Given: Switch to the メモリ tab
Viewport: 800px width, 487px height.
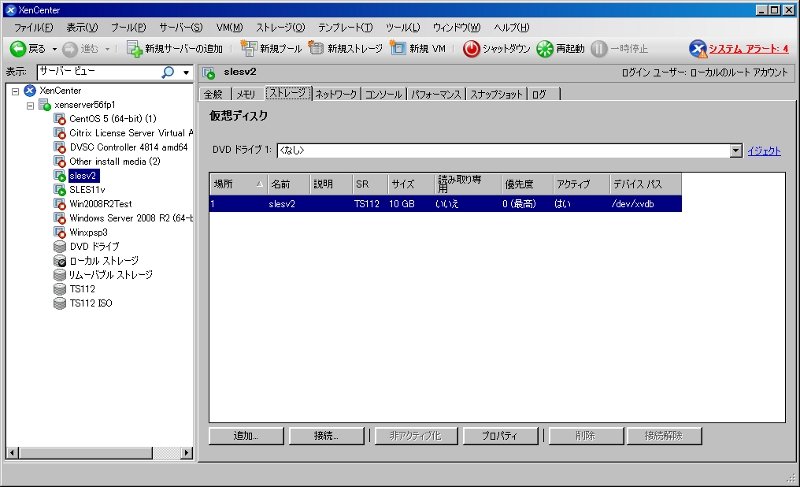Looking at the screenshot, I should point(246,94).
